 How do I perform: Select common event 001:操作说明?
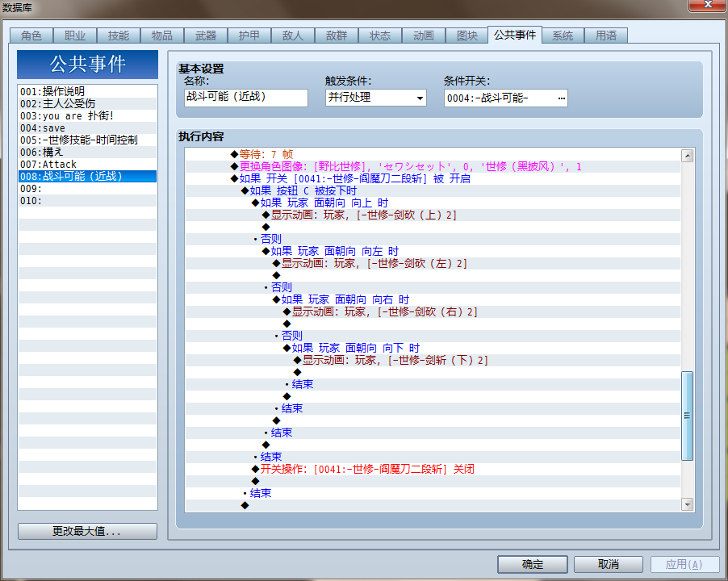[x=87, y=91]
